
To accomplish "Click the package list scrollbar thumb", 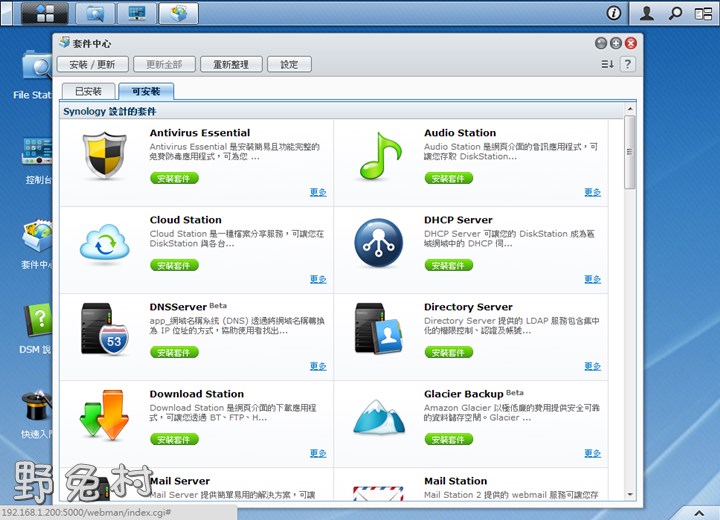I will [x=630, y=152].
